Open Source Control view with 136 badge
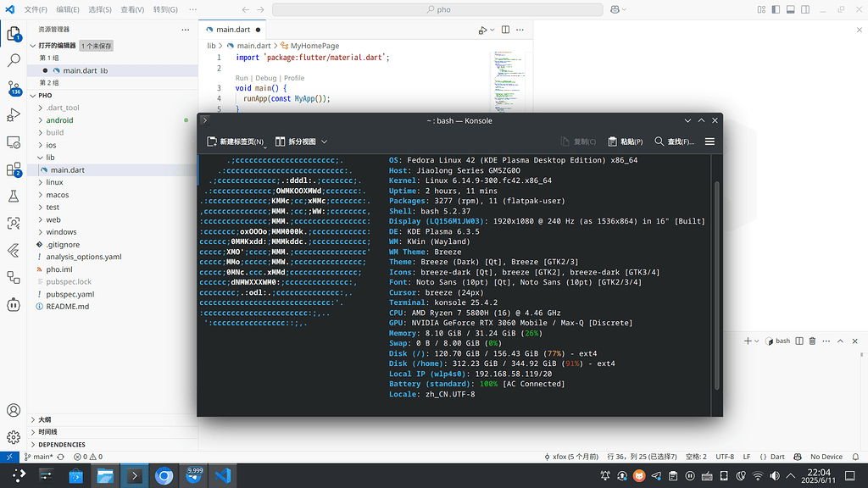The height and width of the screenshot is (488, 868). 14,87
